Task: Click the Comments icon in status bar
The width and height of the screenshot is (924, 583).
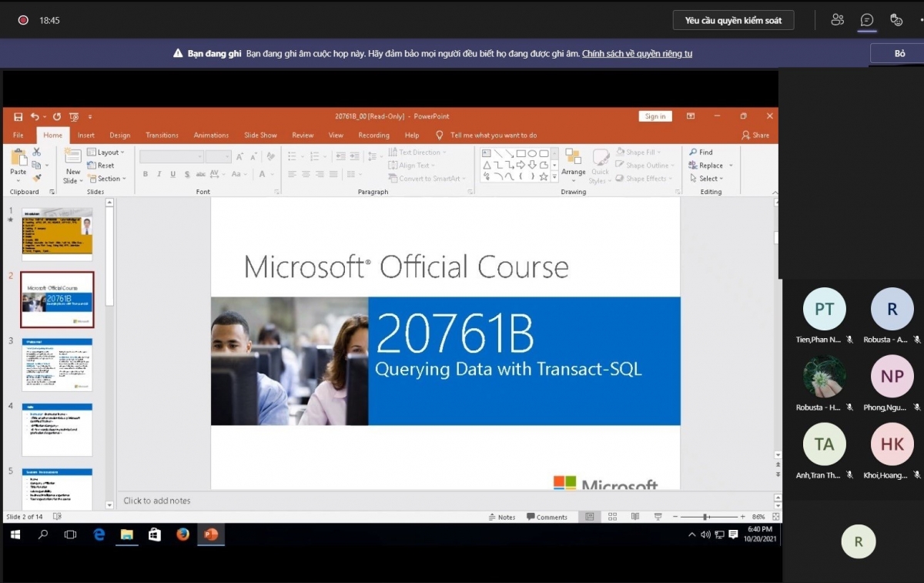Action: pyautogui.click(x=531, y=517)
